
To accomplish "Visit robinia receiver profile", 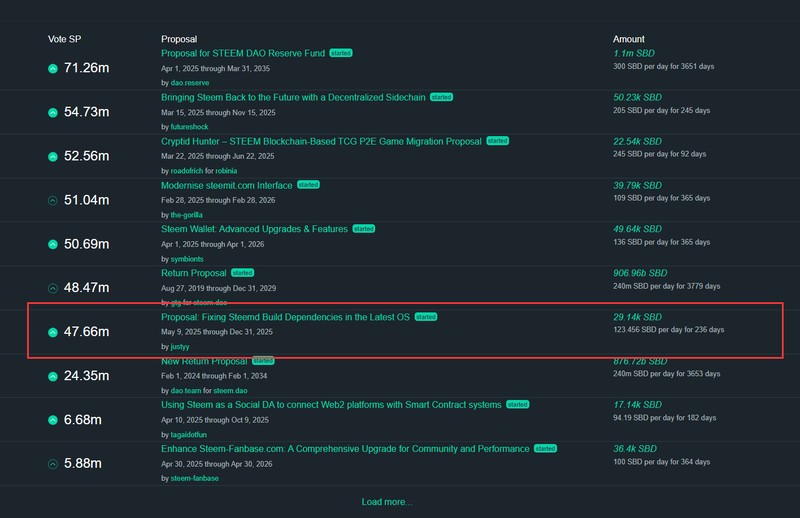I will point(226,170).
